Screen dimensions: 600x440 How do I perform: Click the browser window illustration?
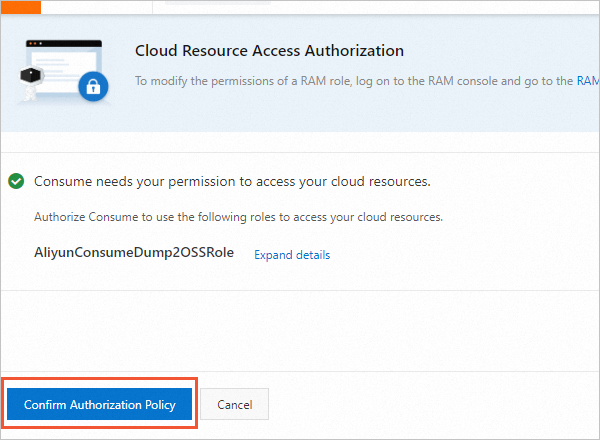coord(66,64)
